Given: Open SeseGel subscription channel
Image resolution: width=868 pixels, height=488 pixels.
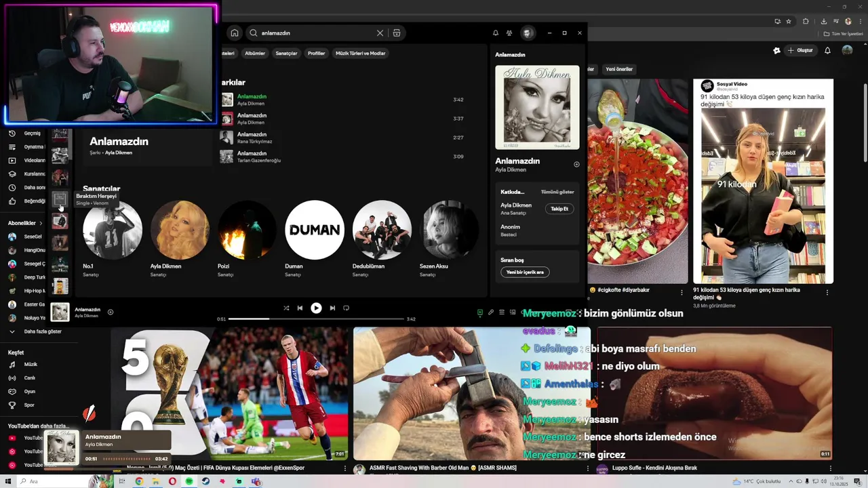Looking at the screenshot, I should [26, 237].
